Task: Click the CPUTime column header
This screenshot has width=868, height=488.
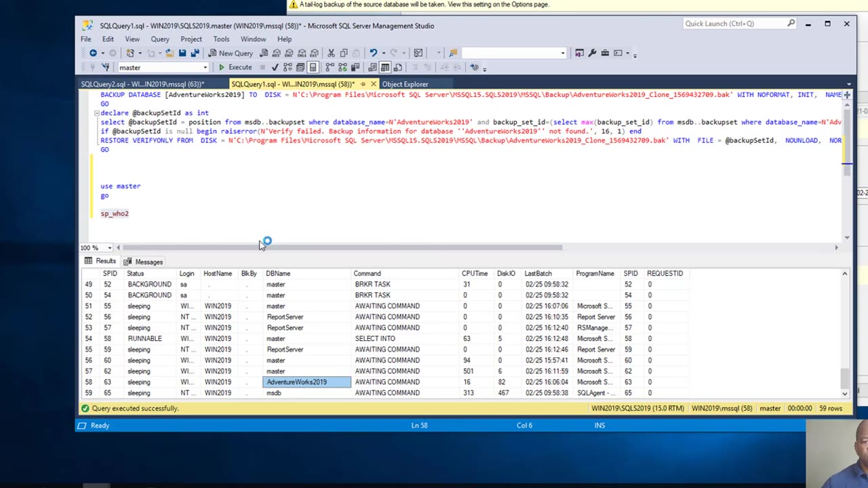Action: coord(475,273)
